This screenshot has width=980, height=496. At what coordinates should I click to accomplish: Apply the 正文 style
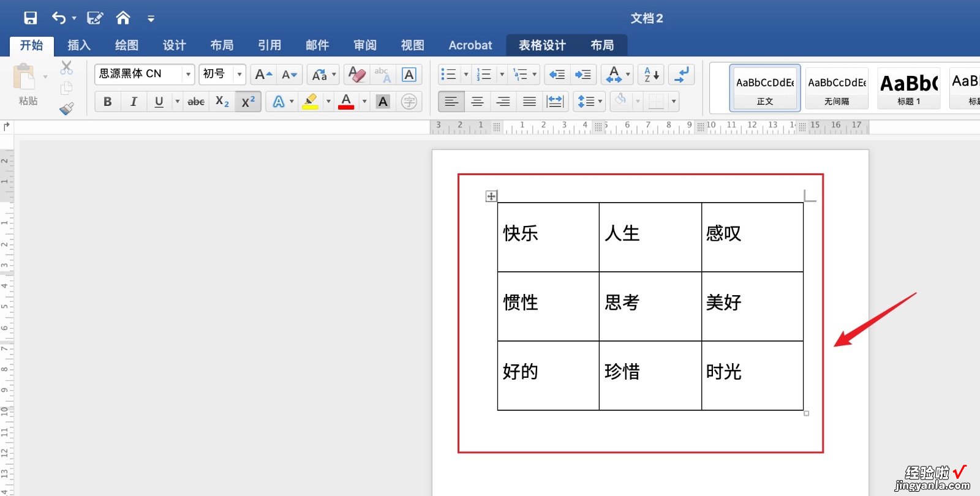tap(765, 88)
